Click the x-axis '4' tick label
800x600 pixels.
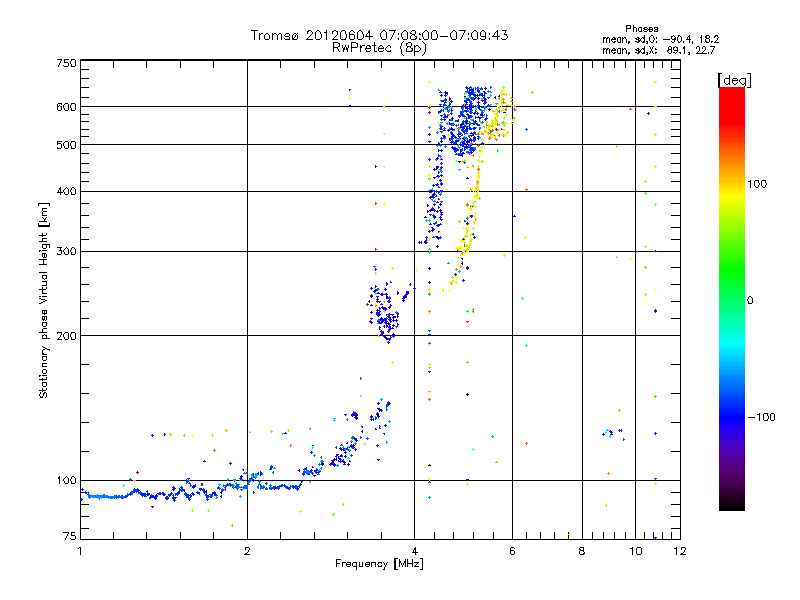tap(414, 551)
